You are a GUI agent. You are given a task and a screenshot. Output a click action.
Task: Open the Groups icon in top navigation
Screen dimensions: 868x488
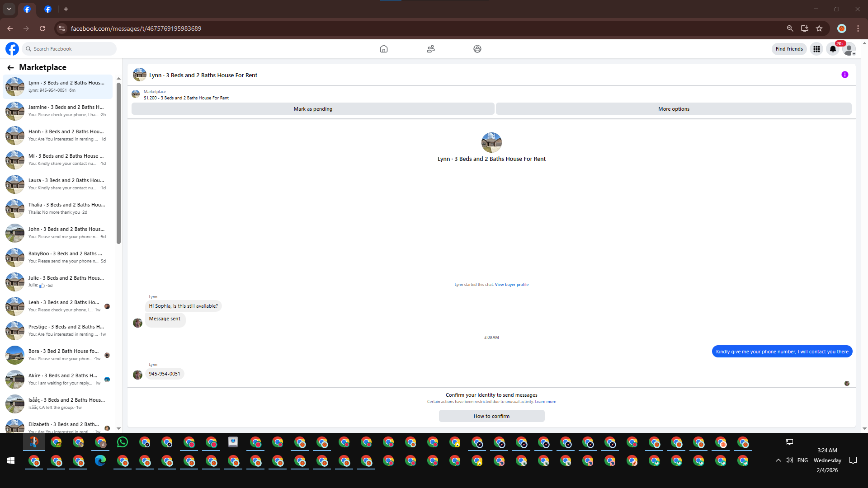tap(477, 49)
